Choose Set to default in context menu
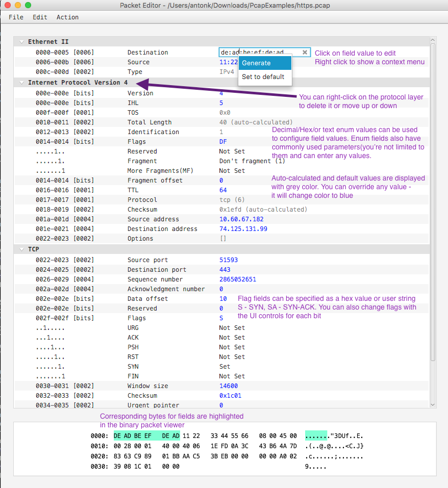Image resolution: width=448 pixels, height=488 pixels. [265, 76]
